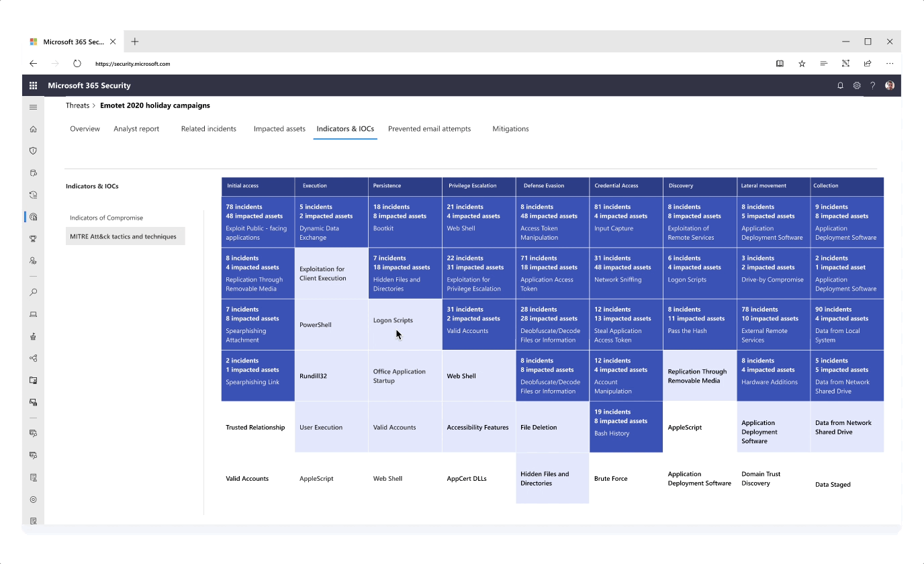Viewport: 924px width, 564px height.
Task: Click the Execution column header
Action: coord(332,186)
